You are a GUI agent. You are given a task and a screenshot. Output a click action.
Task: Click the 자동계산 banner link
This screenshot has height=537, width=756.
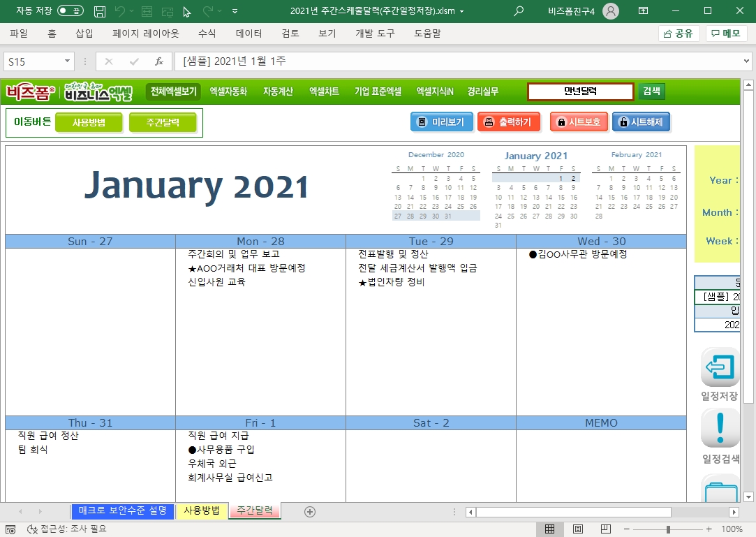(x=279, y=91)
